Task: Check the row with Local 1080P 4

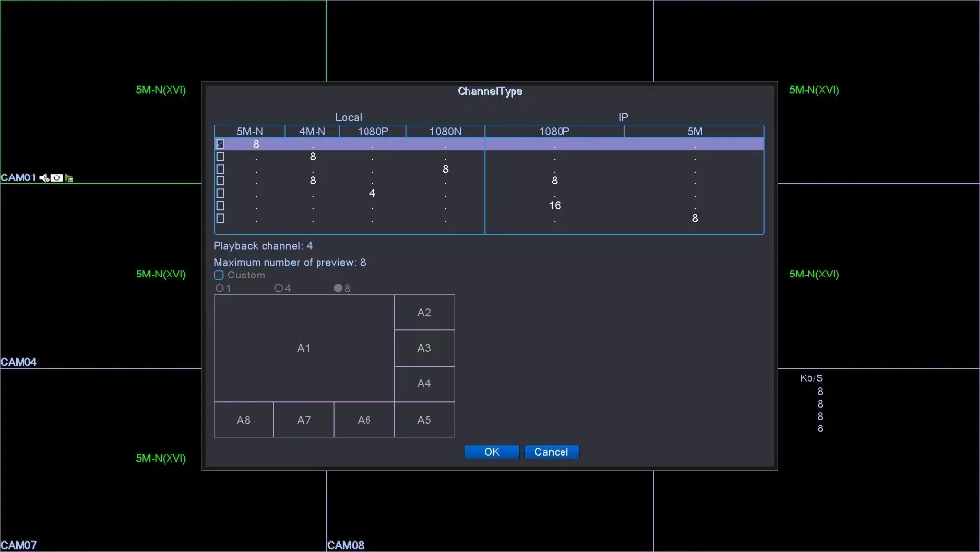Action: tap(220, 193)
